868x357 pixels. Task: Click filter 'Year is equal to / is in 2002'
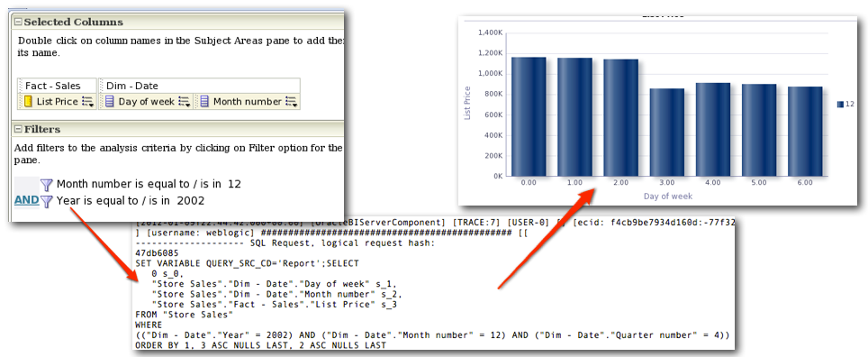point(131,201)
